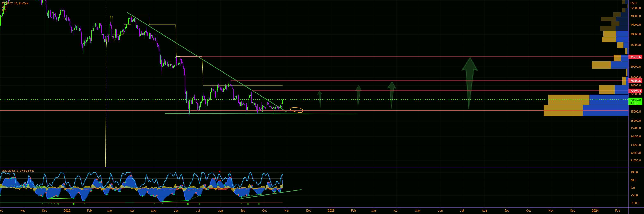Select the VRVP indicator label

click(x=5, y=7)
